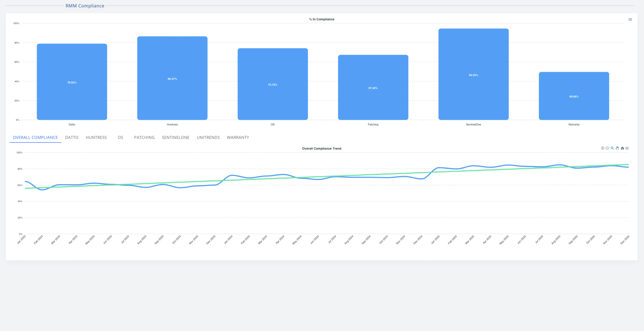
Task: Switch to the Datto tab
Action: click(x=72, y=137)
